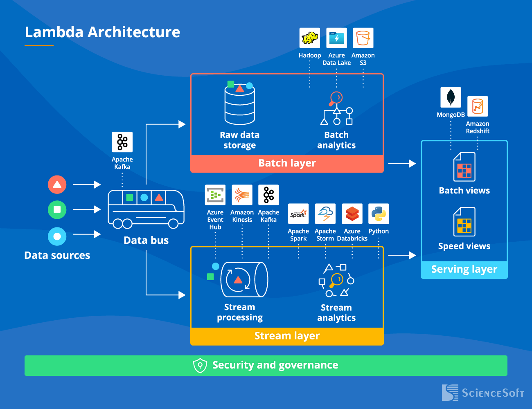Open the Azure Event Hub icon
Viewport: 532px width, 409px height.
click(215, 195)
